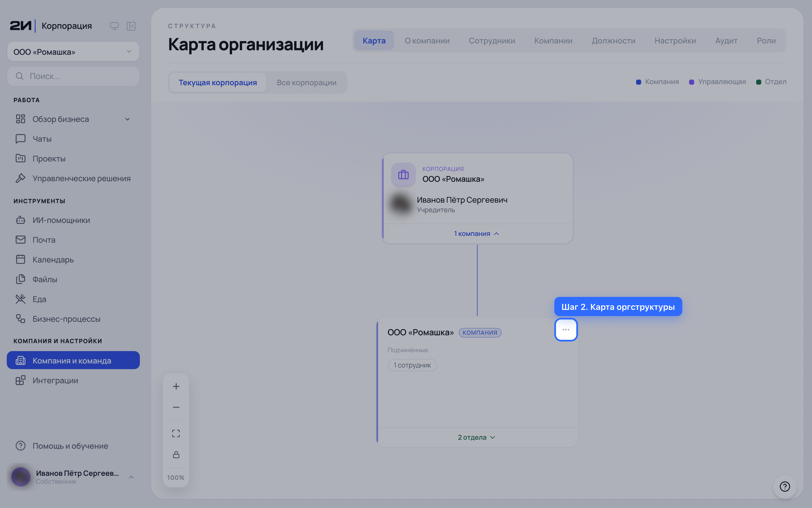
Task: Open Календарь tool
Action: point(73,260)
